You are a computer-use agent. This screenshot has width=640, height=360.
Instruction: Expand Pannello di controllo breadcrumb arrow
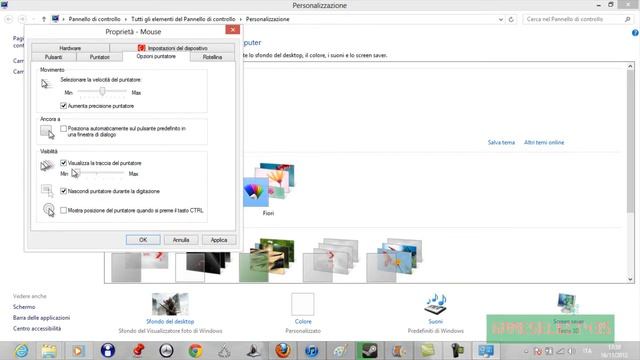click(x=126, y=19)
